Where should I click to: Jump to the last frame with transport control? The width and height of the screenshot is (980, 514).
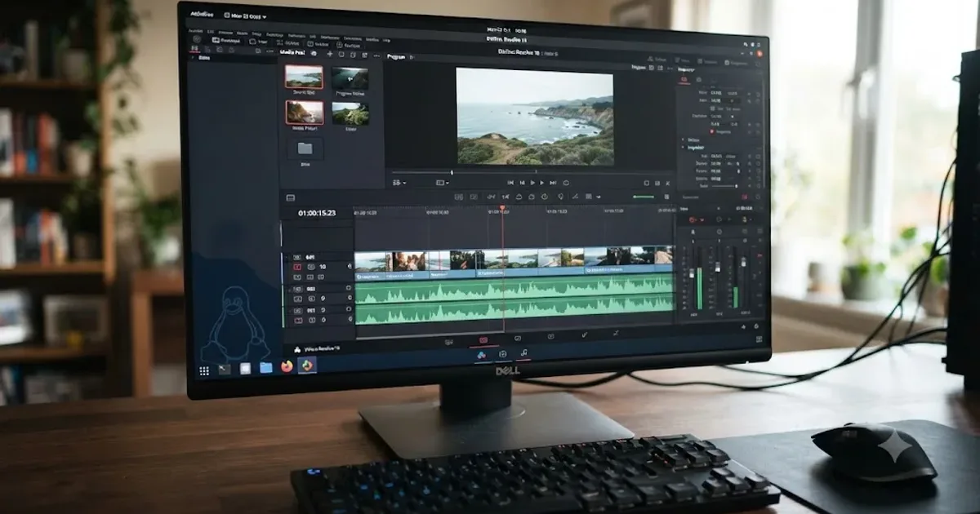[553, 182]
